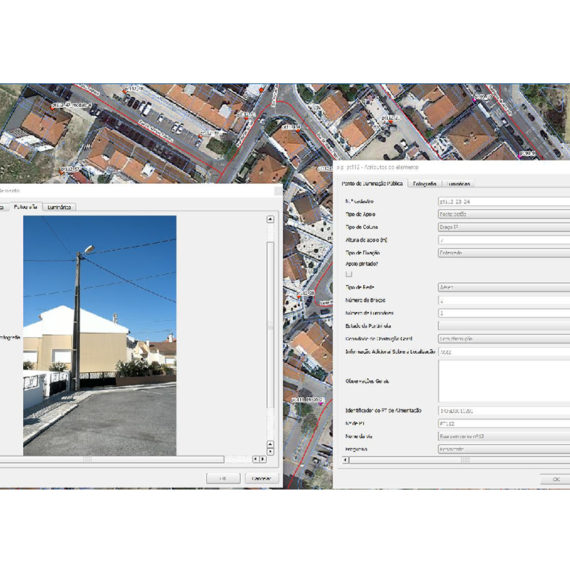Open the Tipo de Coluna dropdown
Screen dimensions: 570x570
(504, 227)
